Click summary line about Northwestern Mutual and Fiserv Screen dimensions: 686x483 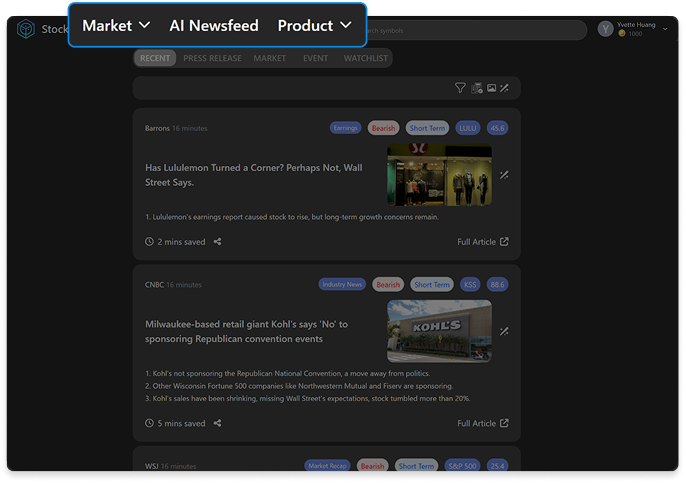click(299, 386)
